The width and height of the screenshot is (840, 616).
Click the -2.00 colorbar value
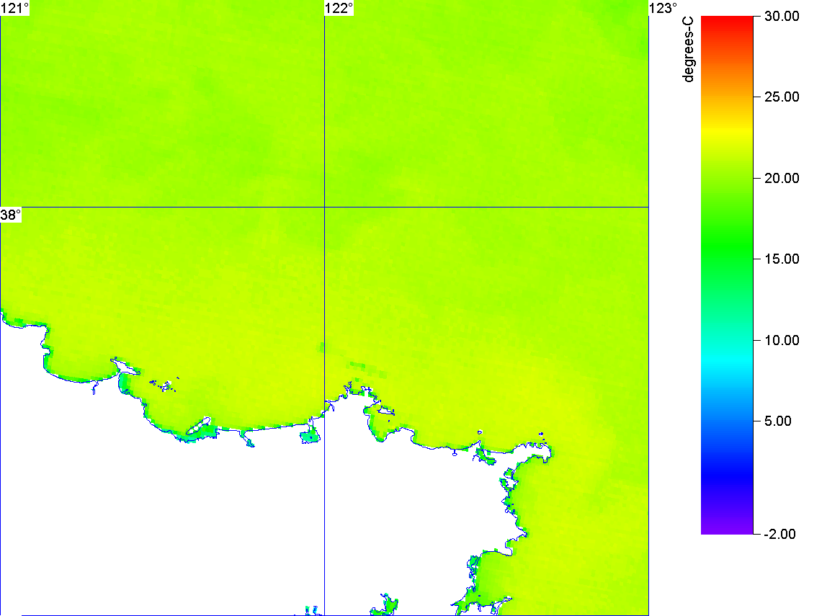click(779, 534)
